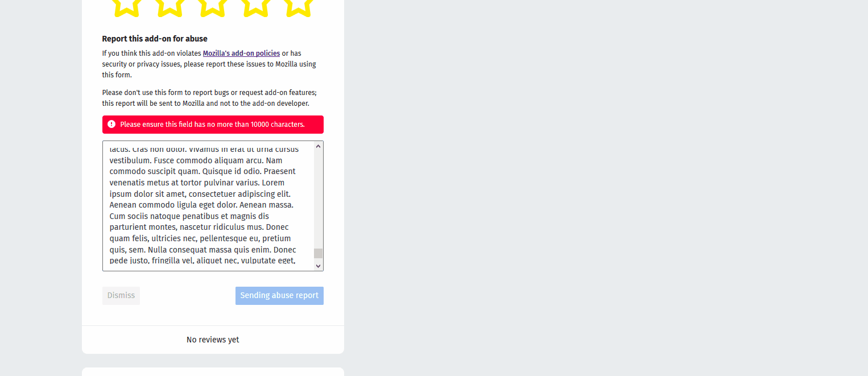Click the textarea scroll up arrow

(x=318, y=146)
